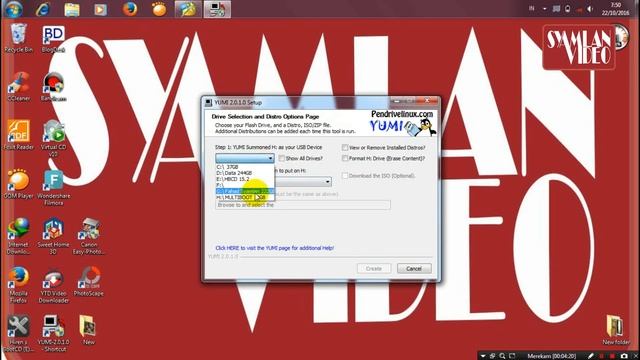The width and height of the screenshot is (640, 360).
Task: Launch Bandicam desktop shortcut
Action: click(53, 87)
